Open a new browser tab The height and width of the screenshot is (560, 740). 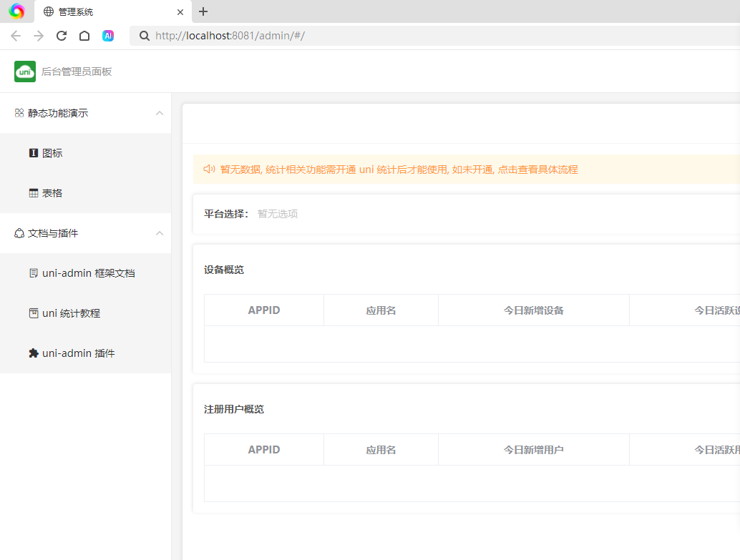click(x=203, y=11)
